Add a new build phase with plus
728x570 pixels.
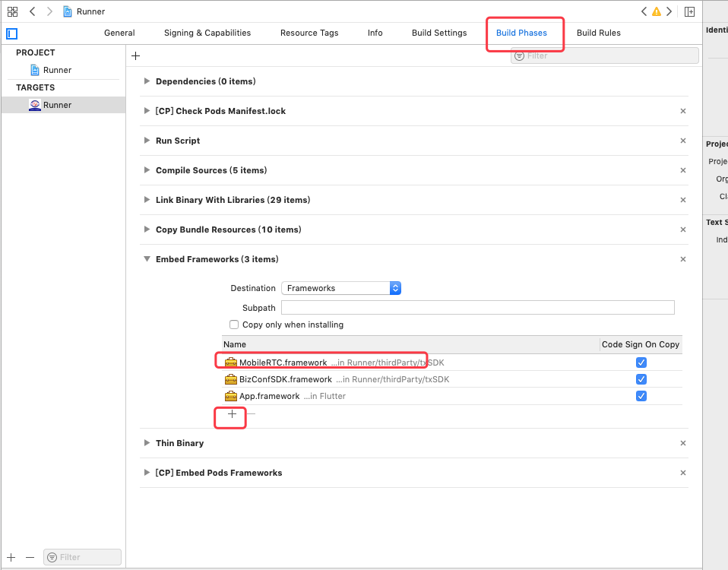(135, 55)
